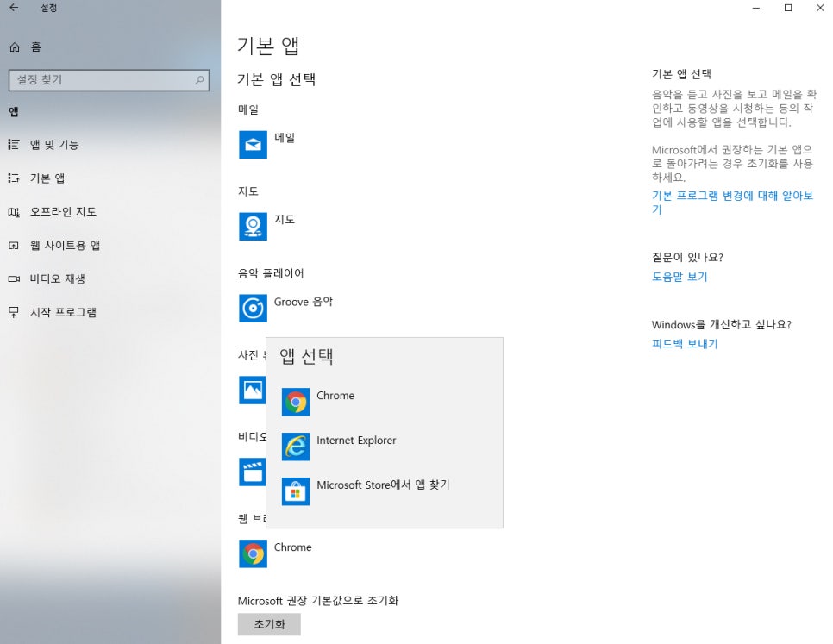The width and height of the screenshot is (833, 644).
Task: Click the 오프라인 지도 map icon
Action: [x=14, y=212]
